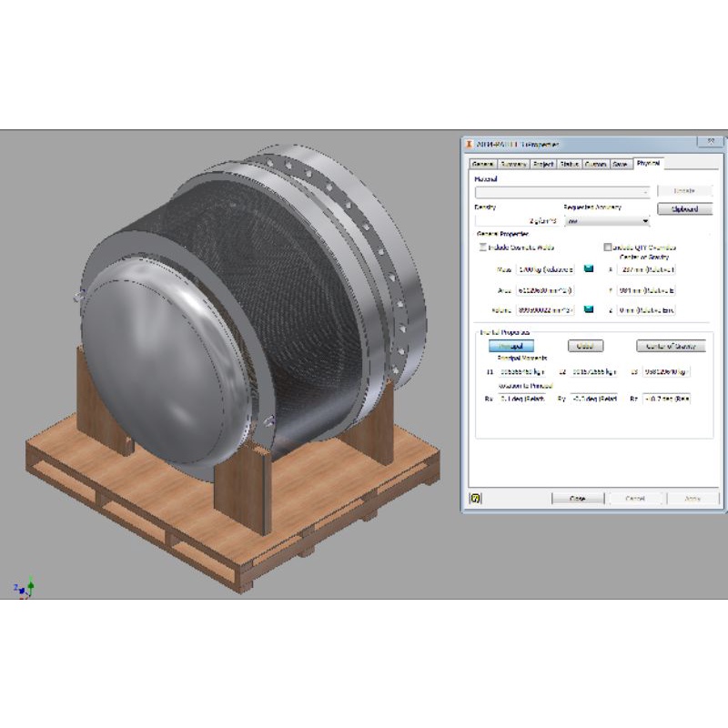
Task: Open the Requested Accuracy dropdown
Action: [607, 220]
